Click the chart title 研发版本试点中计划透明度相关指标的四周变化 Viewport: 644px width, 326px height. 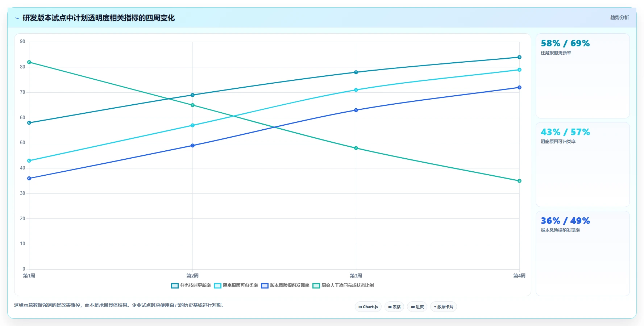pyautogui.click(x=99, y=18)
